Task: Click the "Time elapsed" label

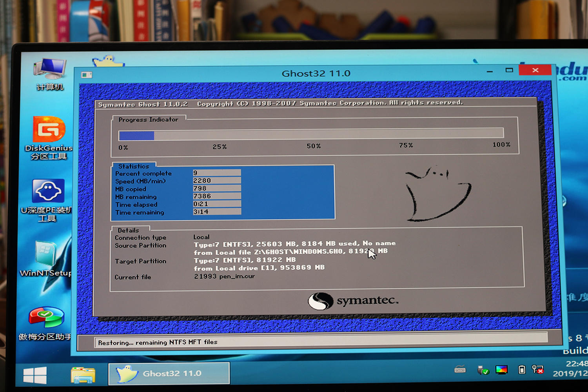Action: click(x=136, y=205)
